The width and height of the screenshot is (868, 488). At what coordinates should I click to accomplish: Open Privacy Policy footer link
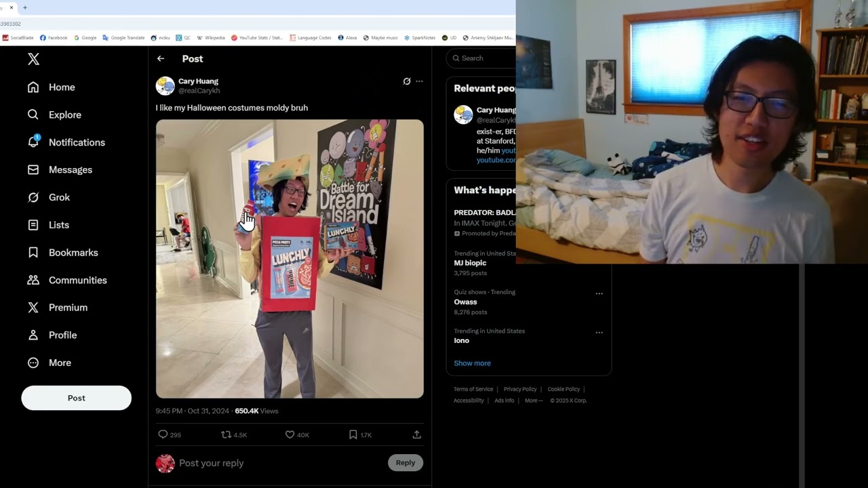(520, 389)
